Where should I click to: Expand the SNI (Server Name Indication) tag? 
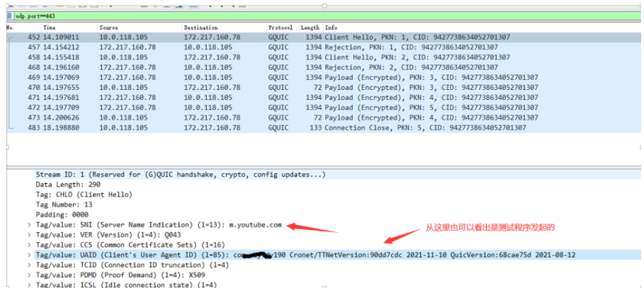coord(29,225)
